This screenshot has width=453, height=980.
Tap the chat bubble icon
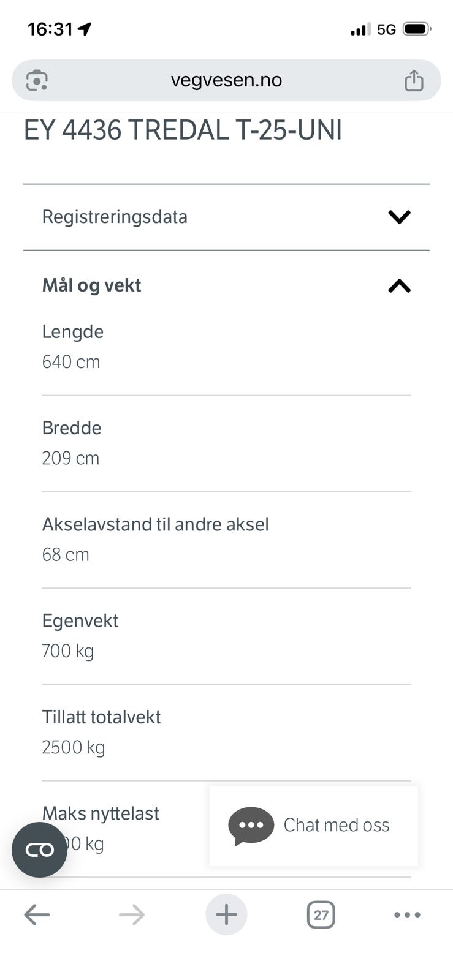click(251, 826)
